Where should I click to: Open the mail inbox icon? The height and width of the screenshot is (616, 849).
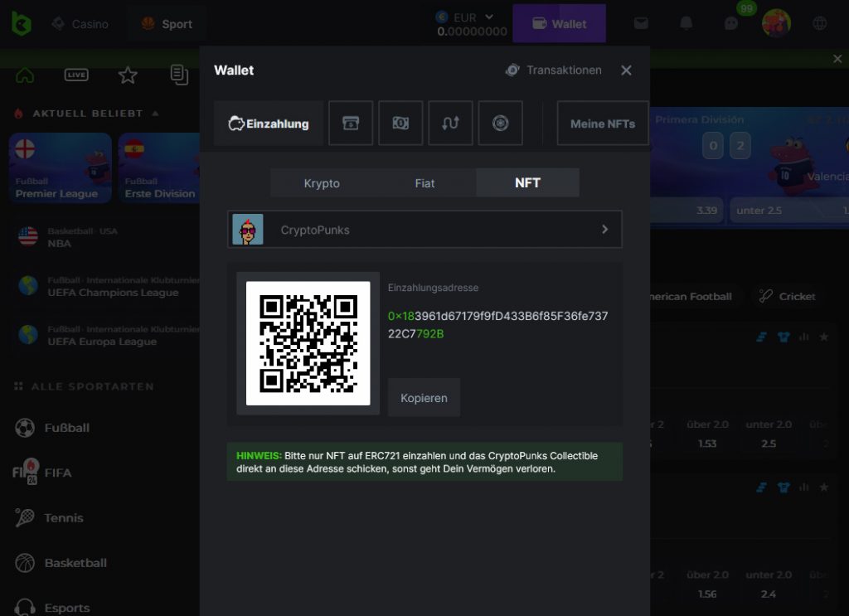point(641,23)
